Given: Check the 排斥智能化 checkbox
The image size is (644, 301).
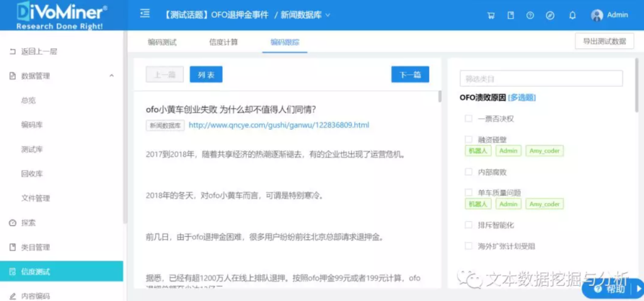Looking at the screenshot, I should (468, 225).
